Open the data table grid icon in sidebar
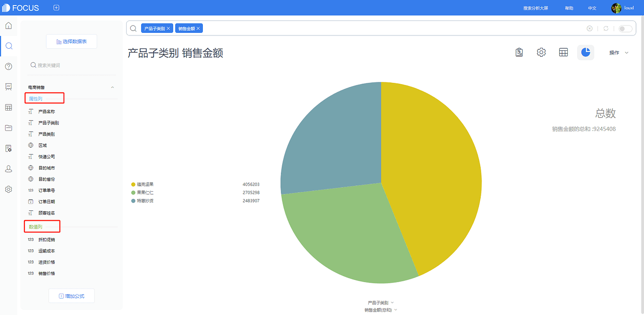 [9, 108]
